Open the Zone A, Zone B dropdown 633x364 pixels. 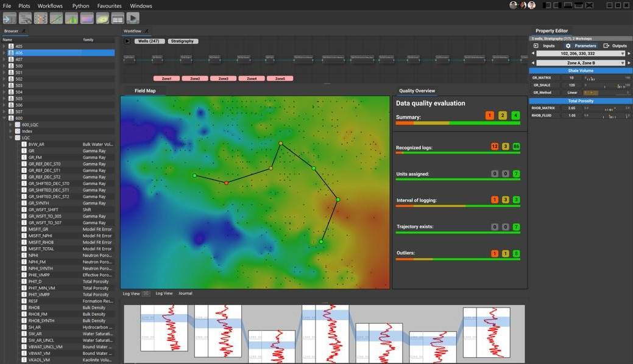(x=581, y=63)
